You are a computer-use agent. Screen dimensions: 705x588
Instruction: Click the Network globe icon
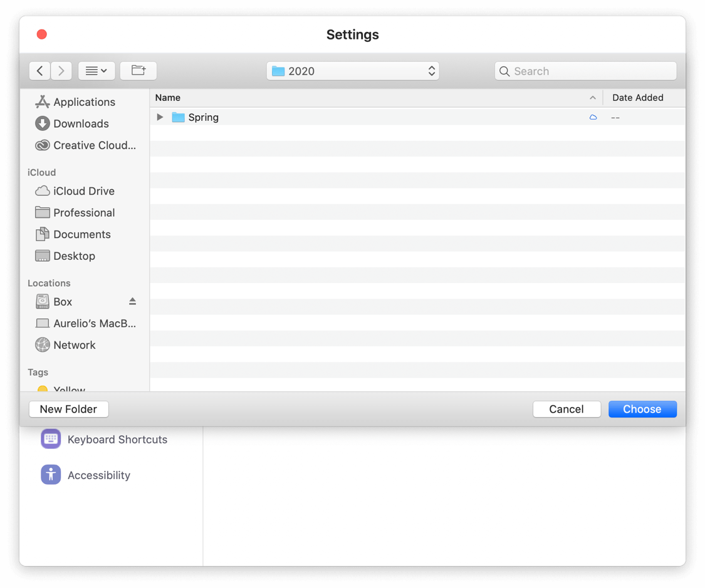(42, 344)
